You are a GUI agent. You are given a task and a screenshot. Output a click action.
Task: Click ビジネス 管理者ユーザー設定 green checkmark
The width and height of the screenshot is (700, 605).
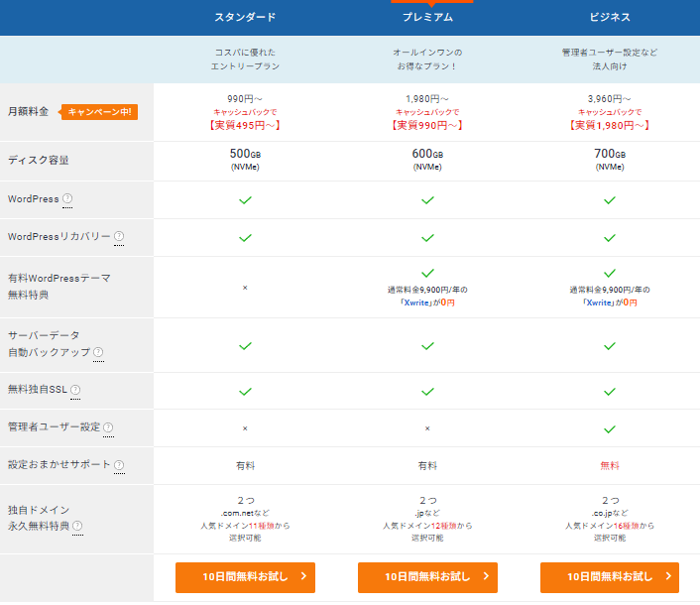(609, 428)
